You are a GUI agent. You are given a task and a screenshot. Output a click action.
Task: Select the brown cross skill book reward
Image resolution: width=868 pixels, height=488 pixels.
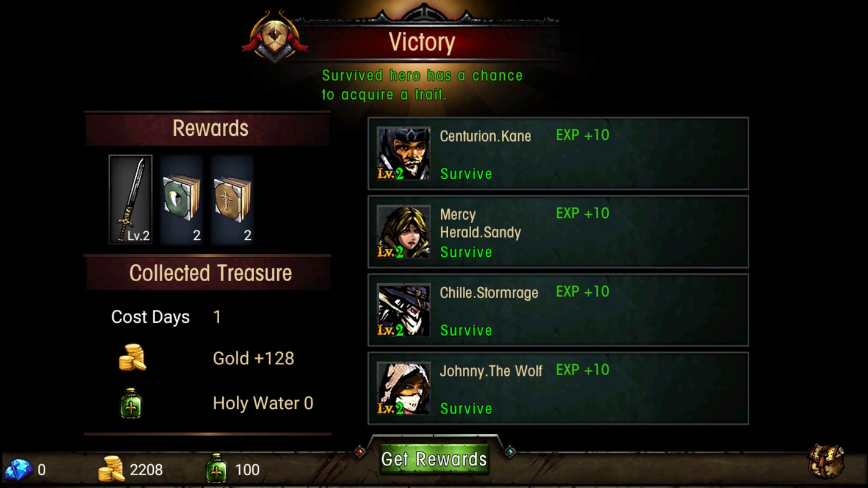click(x=233, y=199)
